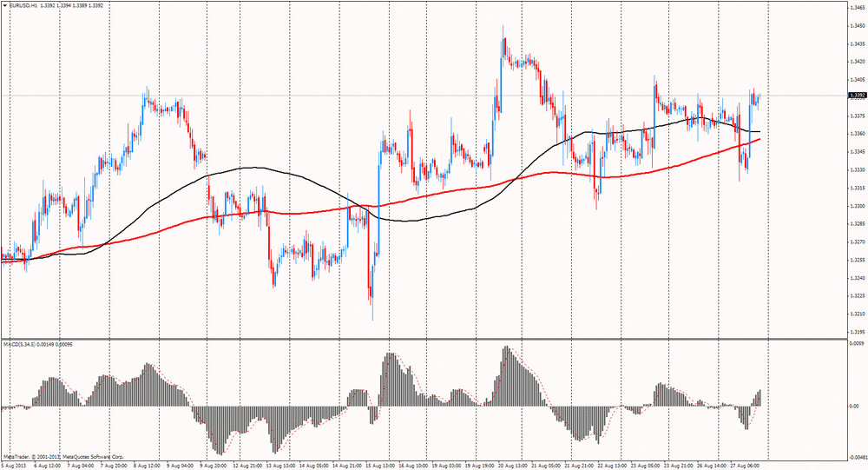Click the 1.3450 price axis value

click(858, 25)
